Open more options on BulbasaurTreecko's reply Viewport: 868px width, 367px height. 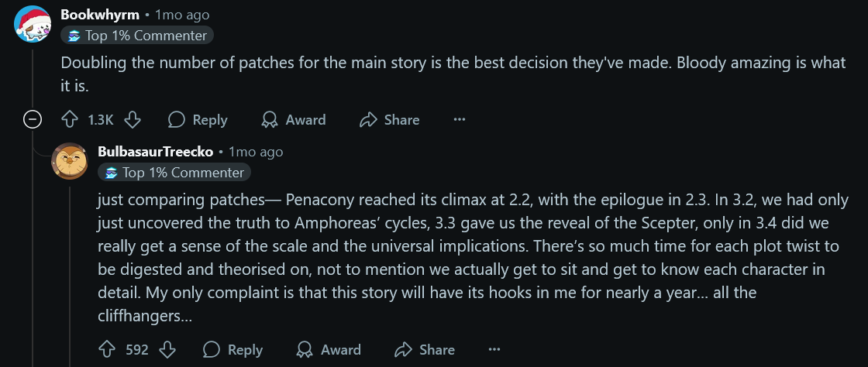coord(494,349)
